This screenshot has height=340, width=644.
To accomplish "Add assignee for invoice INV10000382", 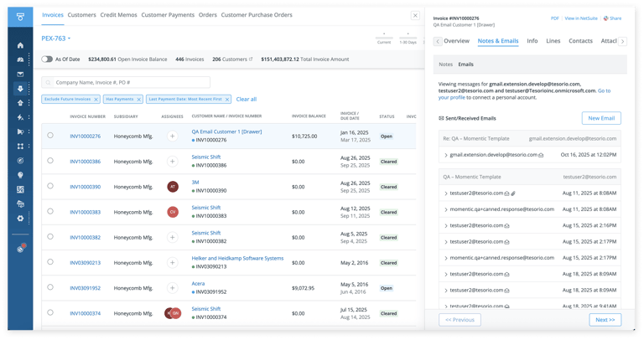I will [x=173, y=237].
